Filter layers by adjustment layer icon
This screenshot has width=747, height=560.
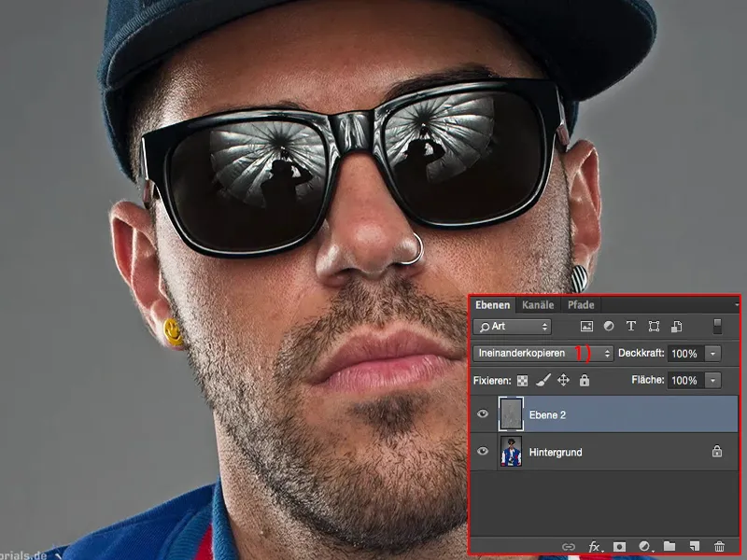(609, 326)
